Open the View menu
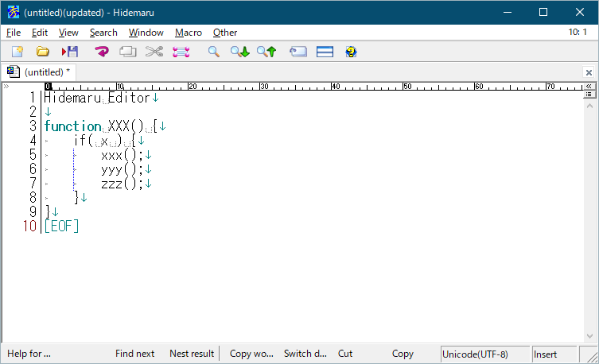This screenshot has height=364, width=599. (x=68, y=33)
